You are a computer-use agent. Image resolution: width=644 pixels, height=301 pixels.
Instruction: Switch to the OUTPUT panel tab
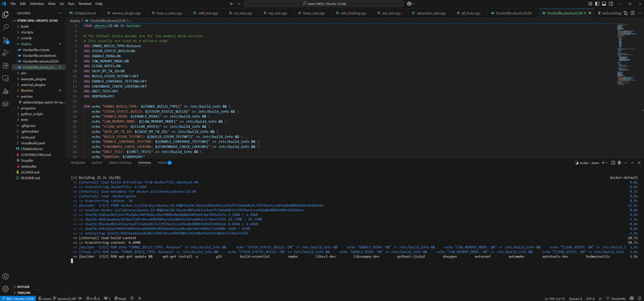(97, 163)
